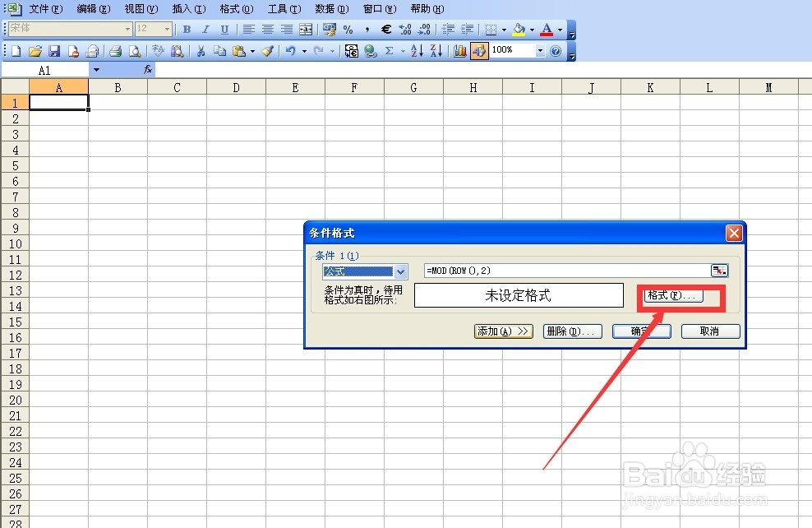Insert hyperlink globe icon
Screen dimensions: 812x528
click(x=371, y=51)
